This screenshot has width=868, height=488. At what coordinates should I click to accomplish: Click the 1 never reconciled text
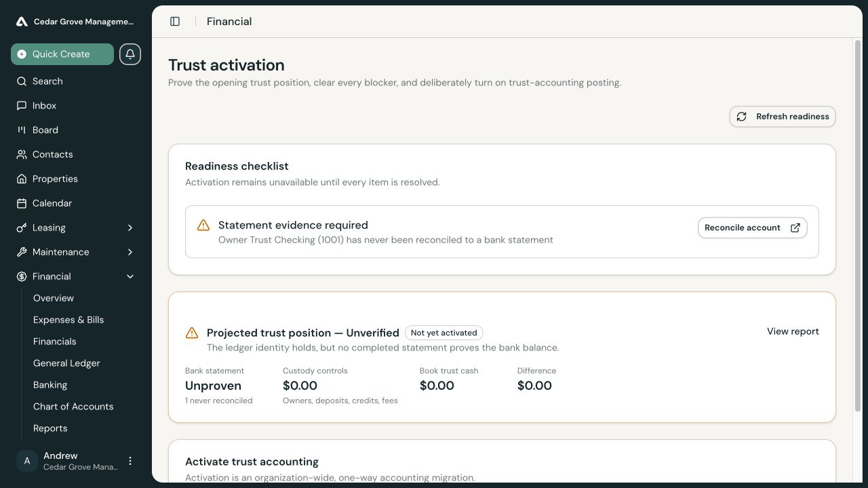coord(218,401)
